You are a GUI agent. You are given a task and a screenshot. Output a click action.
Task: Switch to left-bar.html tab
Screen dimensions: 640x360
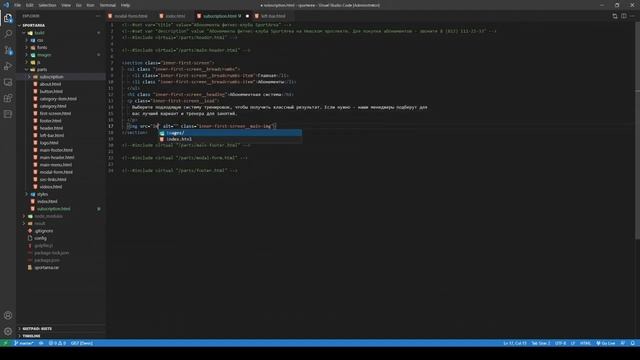[x=273, y=16]
